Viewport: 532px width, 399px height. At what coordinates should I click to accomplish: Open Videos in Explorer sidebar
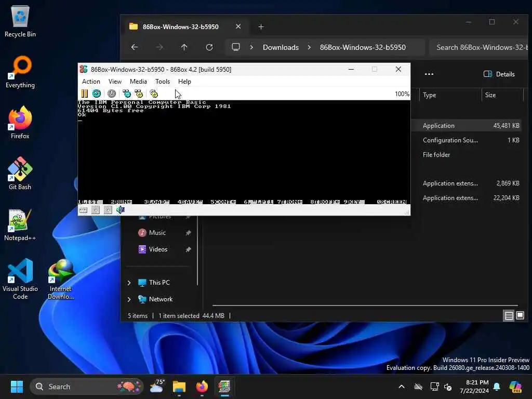tap(158, 249)
